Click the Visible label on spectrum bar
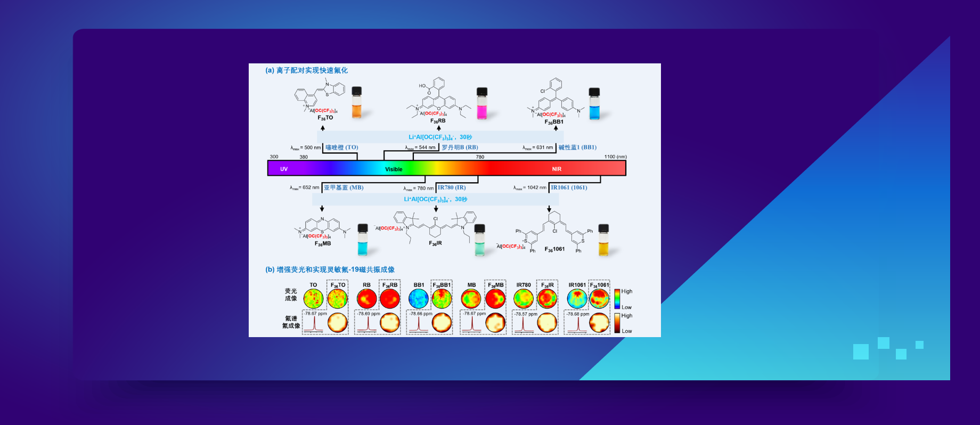The width and height of the screenshot is (980, 425). pos(394,169)
